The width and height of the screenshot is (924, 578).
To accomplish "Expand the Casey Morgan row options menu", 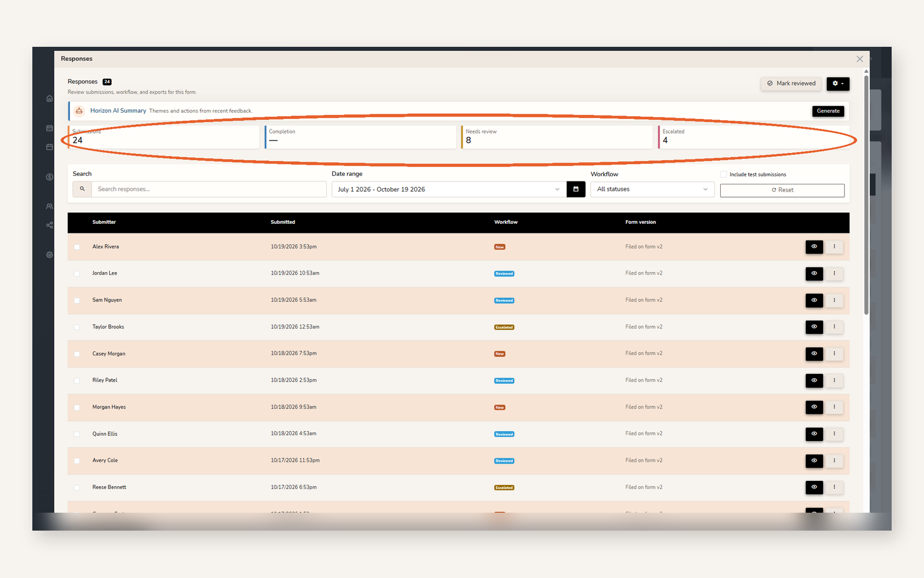I will pos(834,354).
